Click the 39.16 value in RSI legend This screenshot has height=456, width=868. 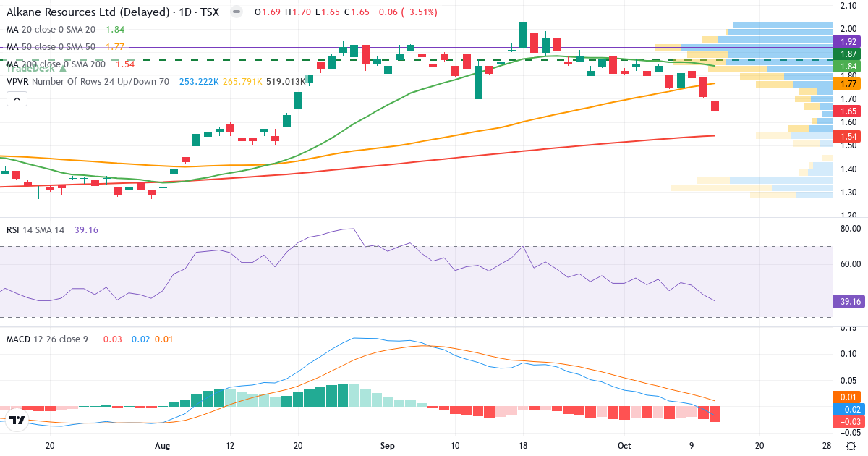point(86,229)
